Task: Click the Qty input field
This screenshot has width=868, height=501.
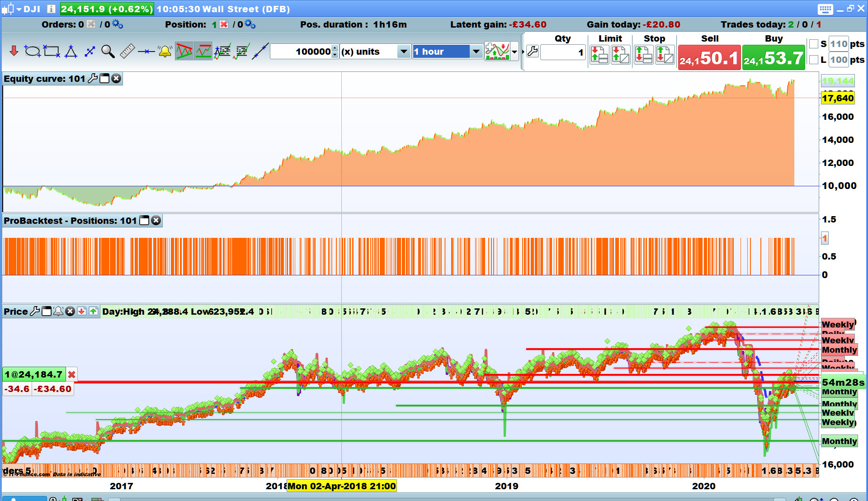Action: pos(563,52)
